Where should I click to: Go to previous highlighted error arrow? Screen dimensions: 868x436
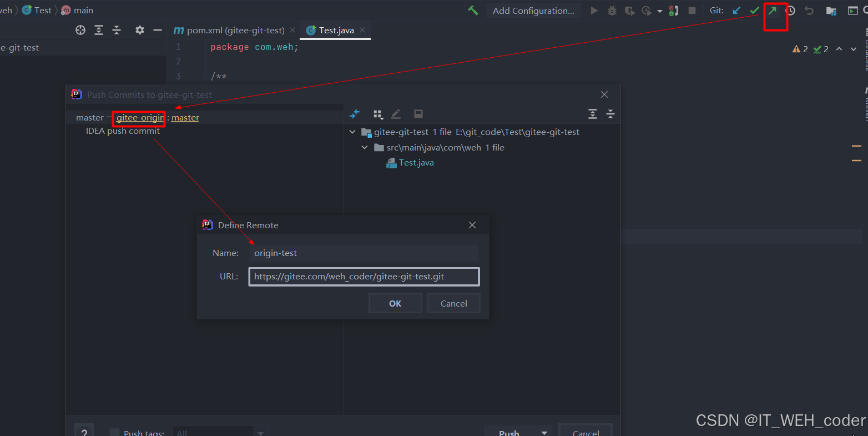pos(839,49)
